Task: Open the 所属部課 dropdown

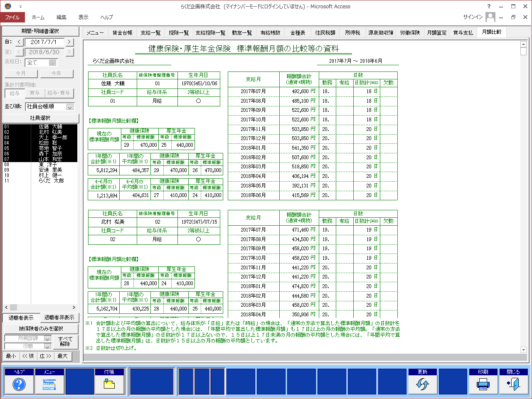Action: (47, 338)
